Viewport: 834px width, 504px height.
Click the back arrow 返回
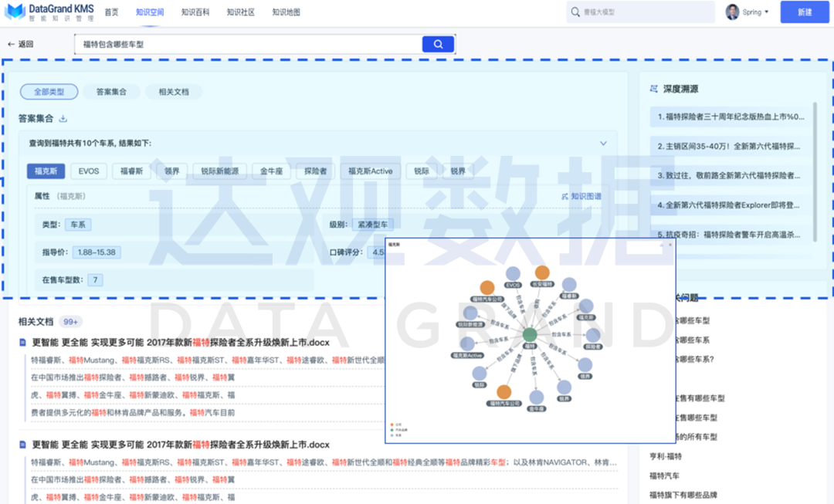(20, 45)
